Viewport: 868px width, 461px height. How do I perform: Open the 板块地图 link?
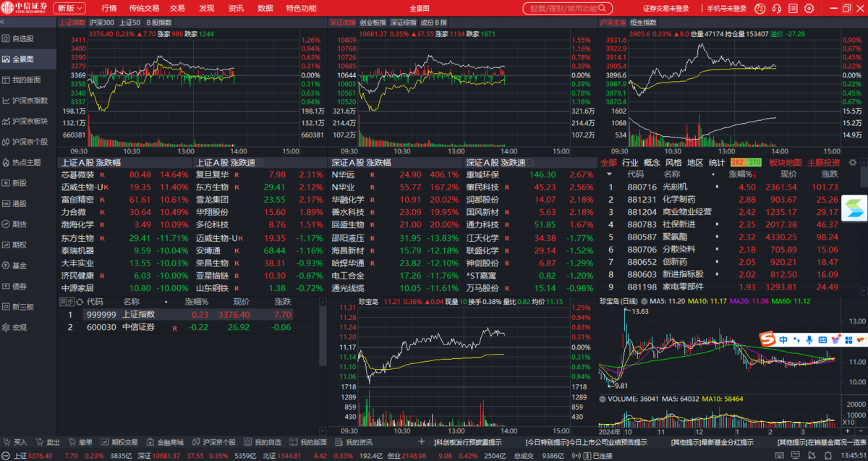[785, 163]
